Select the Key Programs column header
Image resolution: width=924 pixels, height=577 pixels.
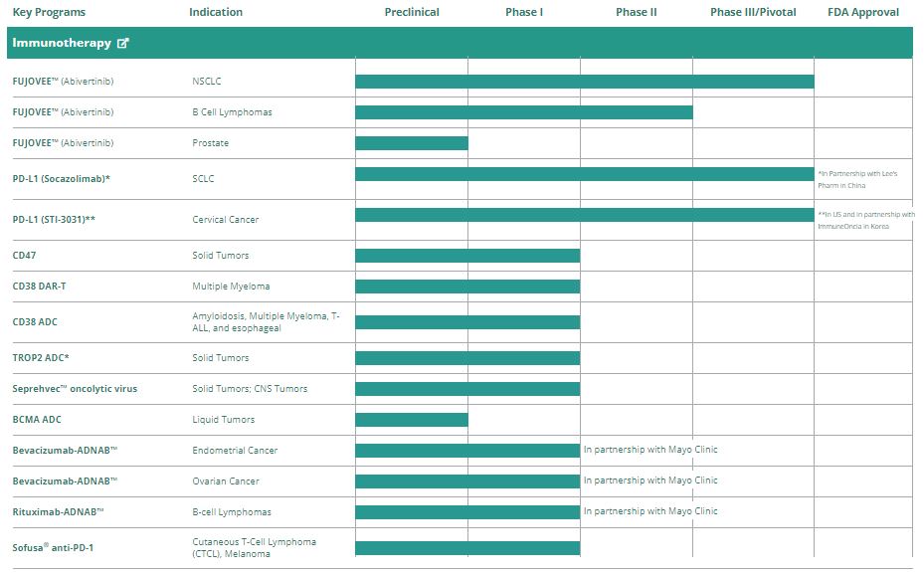coord(49,12)
